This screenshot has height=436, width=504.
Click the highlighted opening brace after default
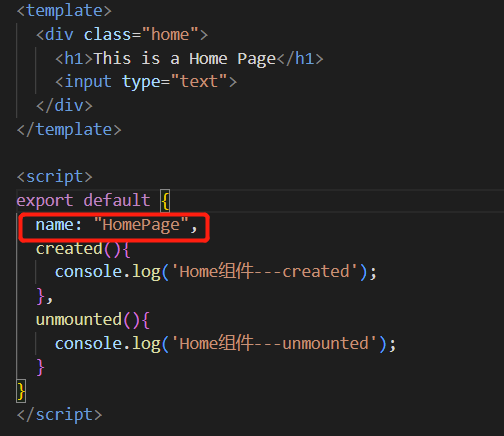tap(165, 201)
